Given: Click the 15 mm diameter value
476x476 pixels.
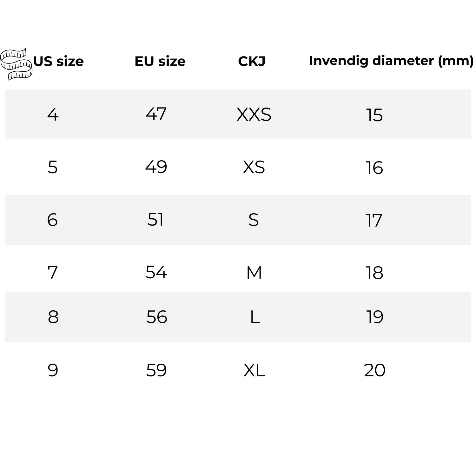Looking at the screenshot, I should (x=374, y=115).
